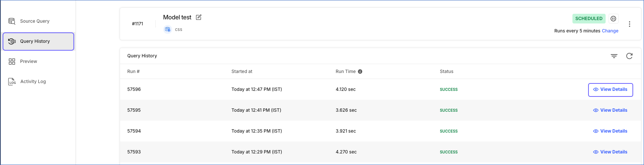Click SUCCESS status of run 57594

(449, 131)
